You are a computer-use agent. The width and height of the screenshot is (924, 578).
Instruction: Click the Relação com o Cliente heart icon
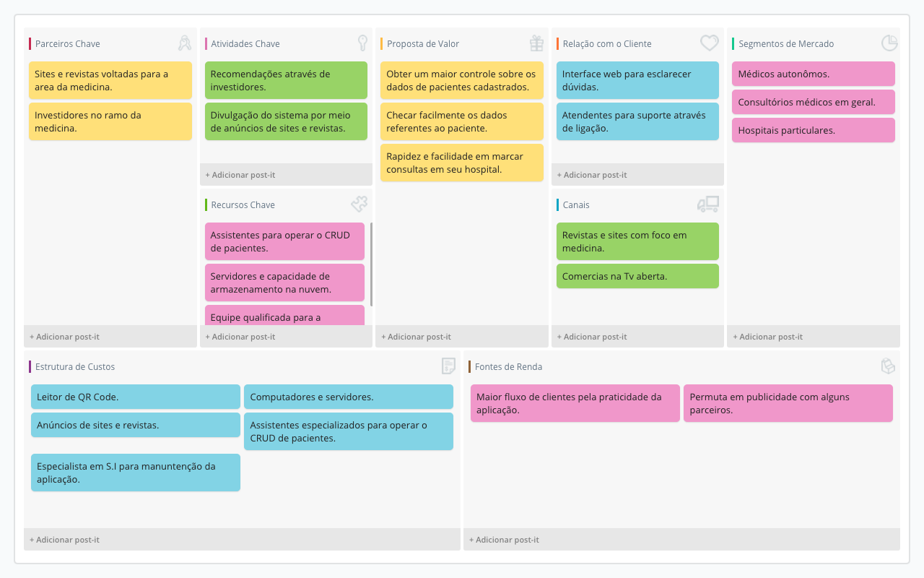pos(709,43)
